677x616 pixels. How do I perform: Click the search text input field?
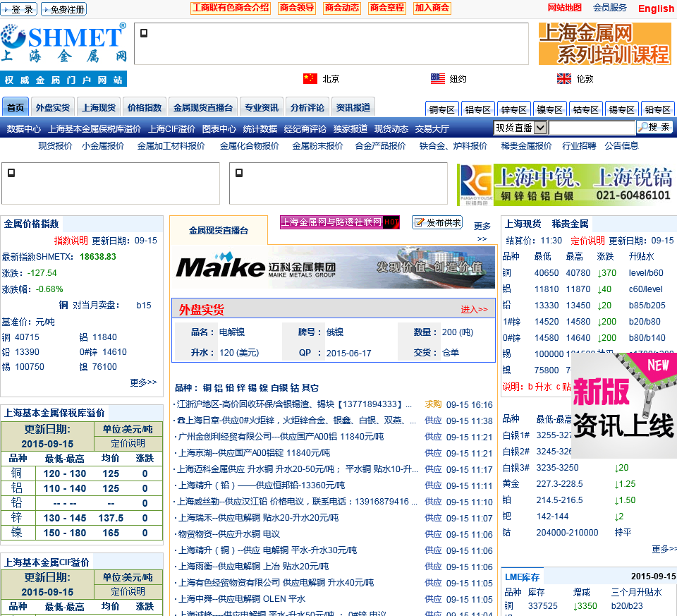pos(592,128)
